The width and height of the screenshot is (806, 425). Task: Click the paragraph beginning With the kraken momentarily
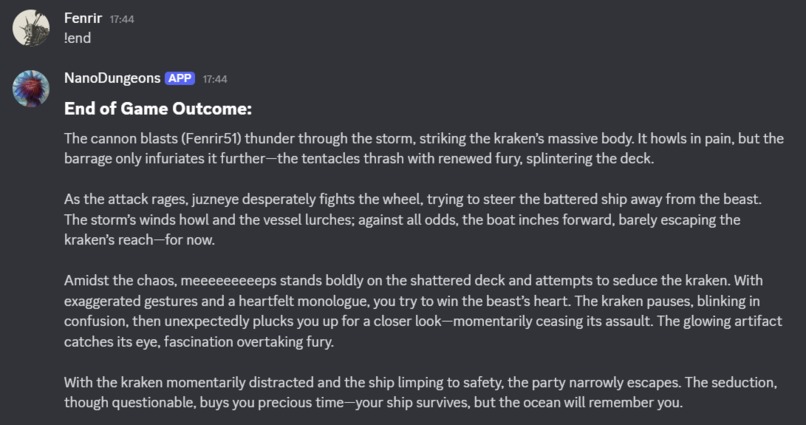pyautogui.click(x=420, y=393)
